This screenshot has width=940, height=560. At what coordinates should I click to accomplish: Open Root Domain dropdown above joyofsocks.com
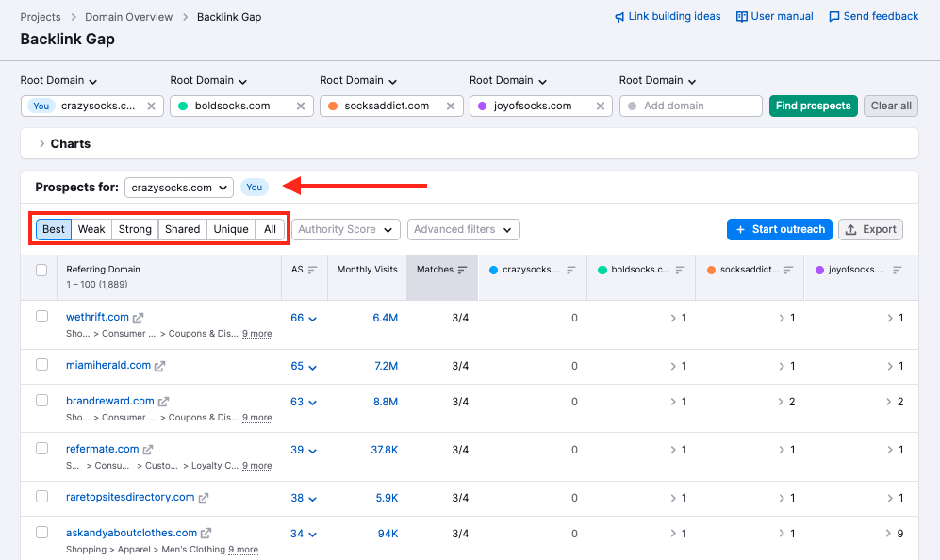click(508, 81)
